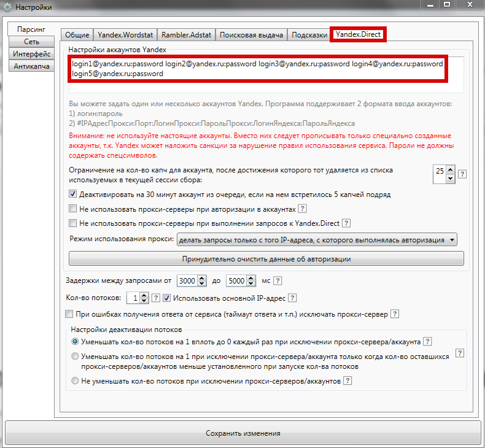
Task: Click the maximum delay field showing 5000
Action: (236, 280)
